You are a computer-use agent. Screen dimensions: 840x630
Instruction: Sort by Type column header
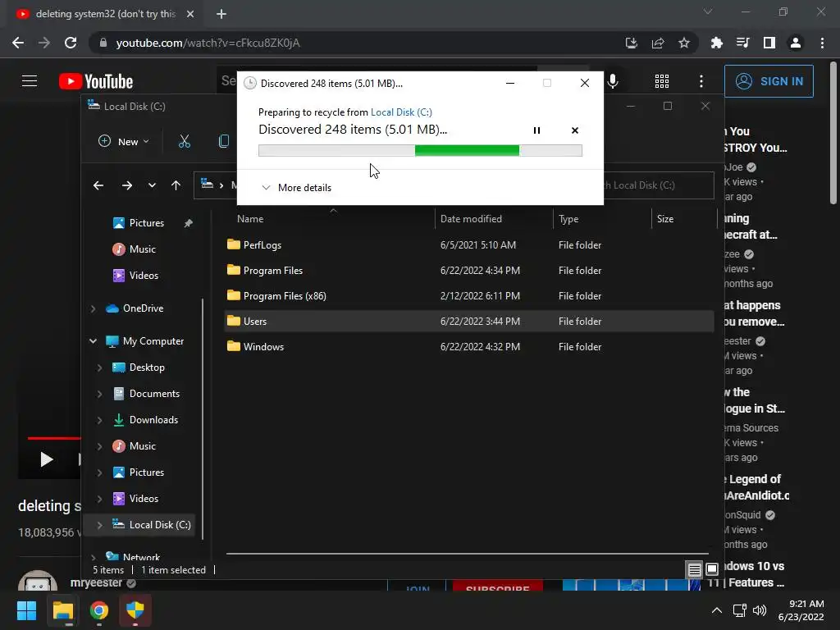[568, 218]
